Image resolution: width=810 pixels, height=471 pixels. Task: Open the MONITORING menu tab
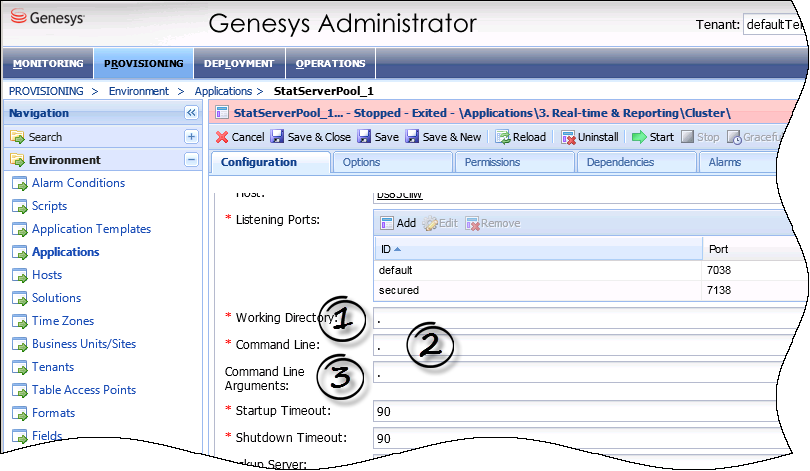48,63
